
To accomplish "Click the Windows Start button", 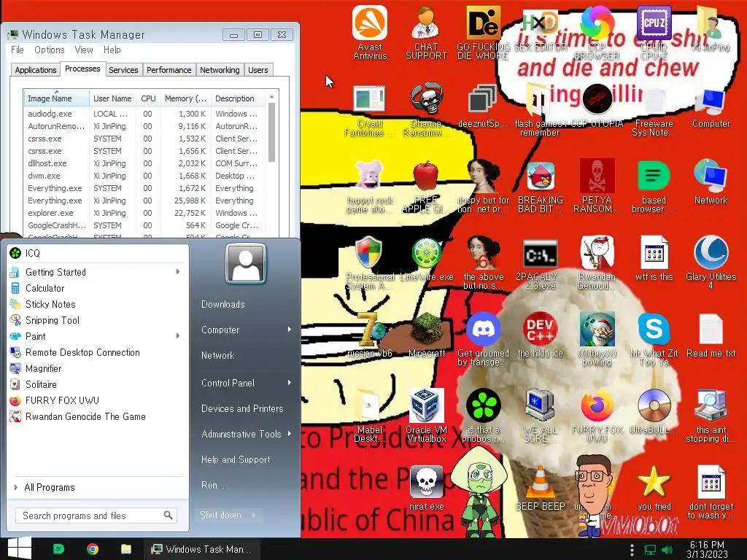I will 20,548.
